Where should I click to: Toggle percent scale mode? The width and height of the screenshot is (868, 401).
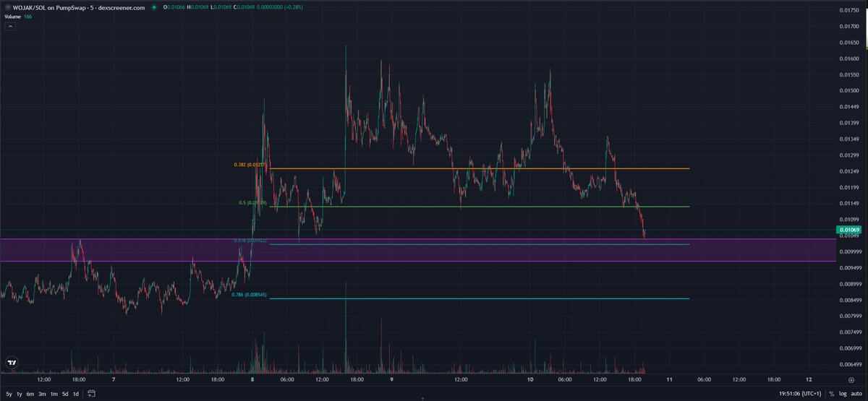coord(831,394)
